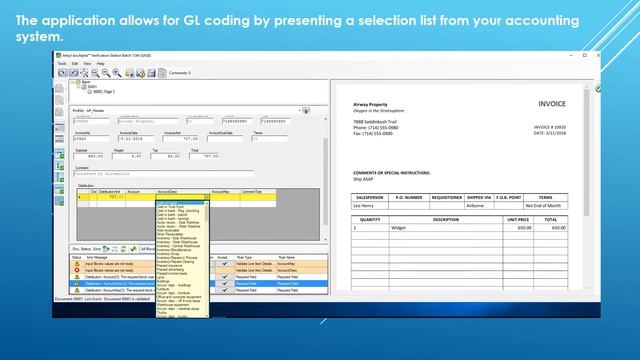Click the green refresh arrows icon in status toolbar
This screenshot has height=360, width=640.
point(123,249)
